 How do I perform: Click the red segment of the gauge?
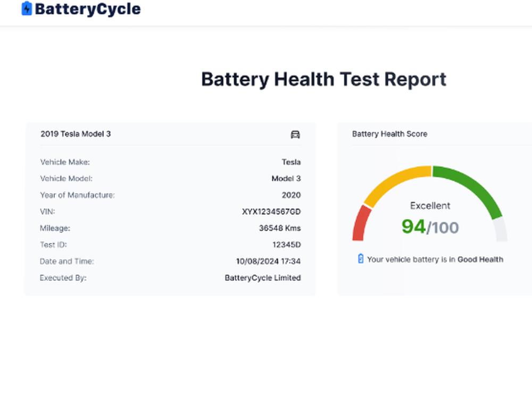[359, 223]
